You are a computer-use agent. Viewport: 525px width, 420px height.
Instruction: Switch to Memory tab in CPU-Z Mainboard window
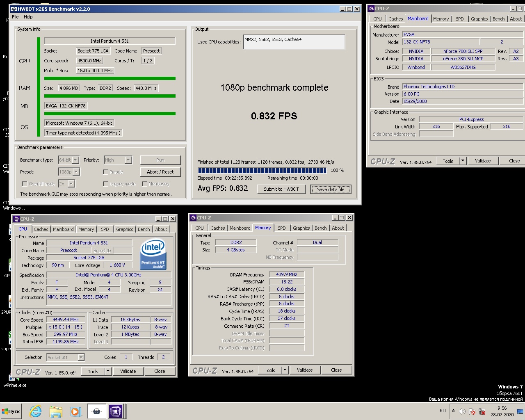(441, 19)
